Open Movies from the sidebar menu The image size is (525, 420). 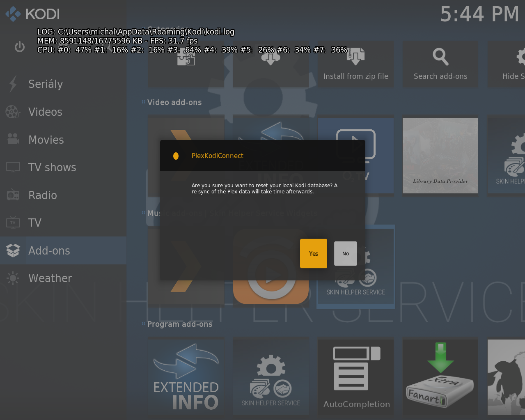(x=46, y=140)
